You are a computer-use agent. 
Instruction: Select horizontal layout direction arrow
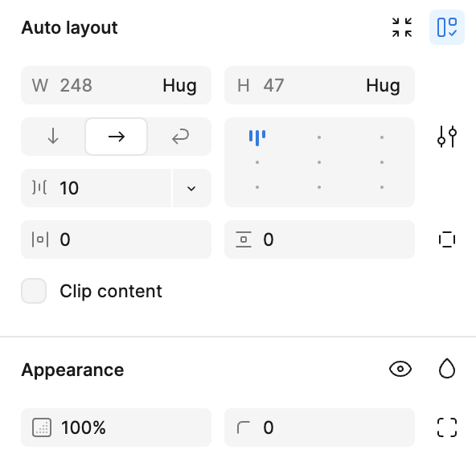point(117,137)
